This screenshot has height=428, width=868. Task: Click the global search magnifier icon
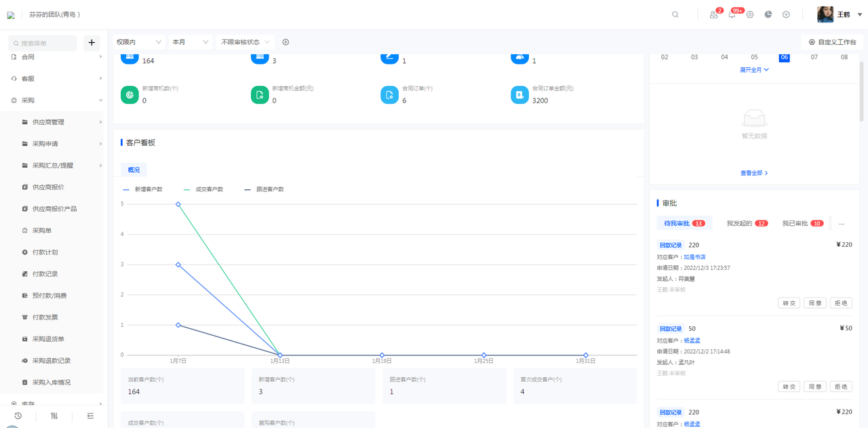(x=675, y=14)
